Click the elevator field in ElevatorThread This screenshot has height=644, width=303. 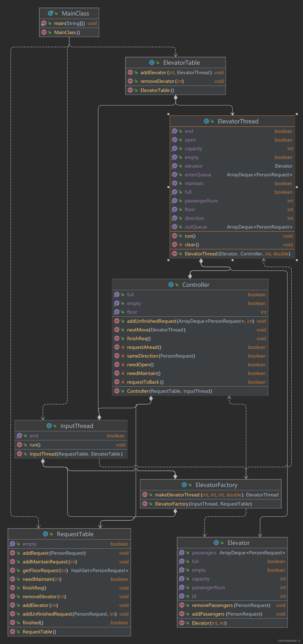pos(232,166)
